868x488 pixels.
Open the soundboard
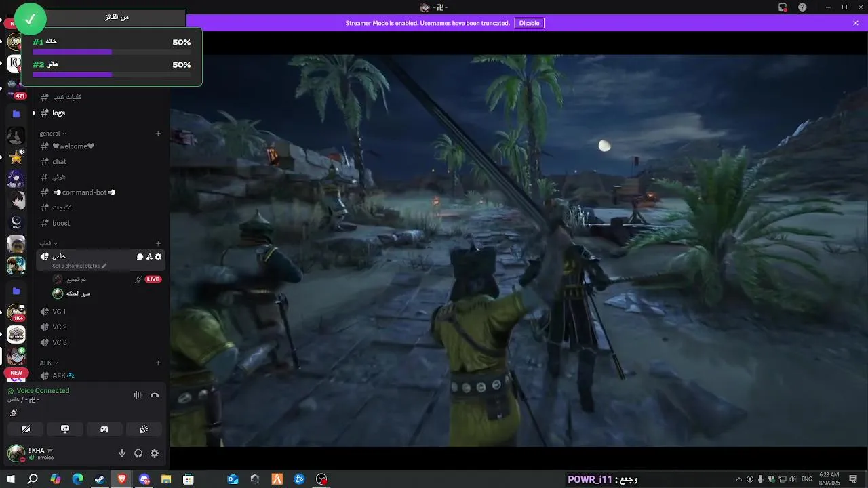tap(144, 429)
